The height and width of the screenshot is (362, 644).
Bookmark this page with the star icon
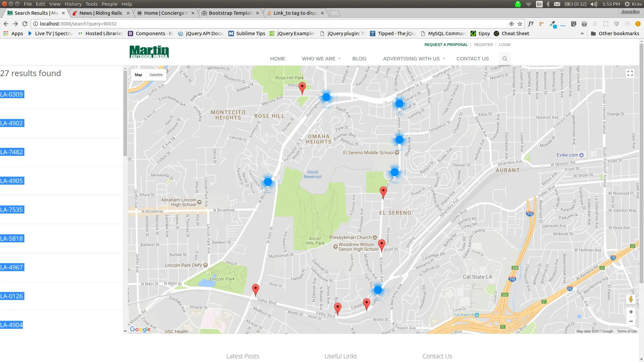coord(520,24)
